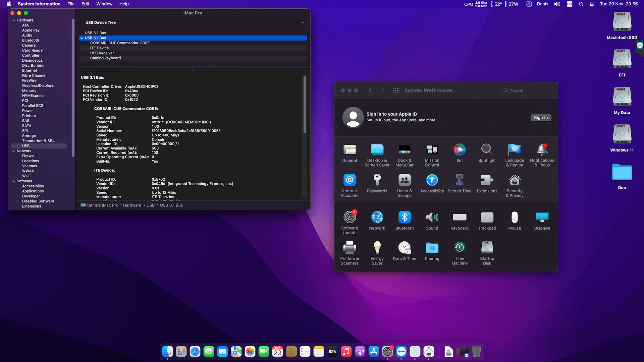Image resolution: width=644 pixels, height=362 pixels.
Task: Open the Siri preferences pane
Action: point(459,150)
